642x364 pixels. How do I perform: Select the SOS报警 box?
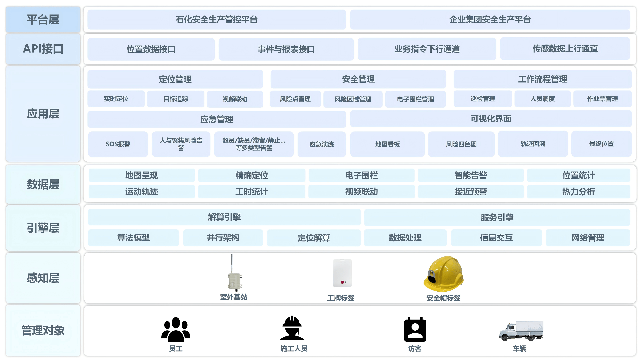point(118,144)
